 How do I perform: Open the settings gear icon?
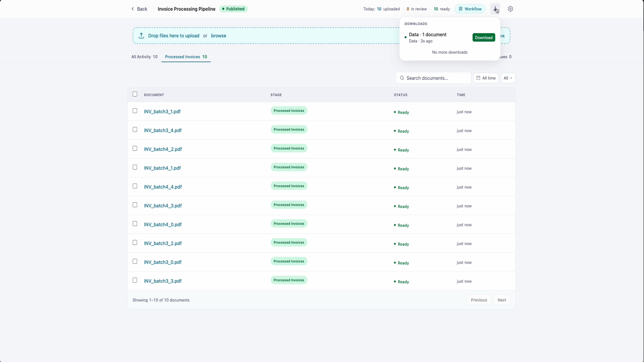[x=510, y=9]
